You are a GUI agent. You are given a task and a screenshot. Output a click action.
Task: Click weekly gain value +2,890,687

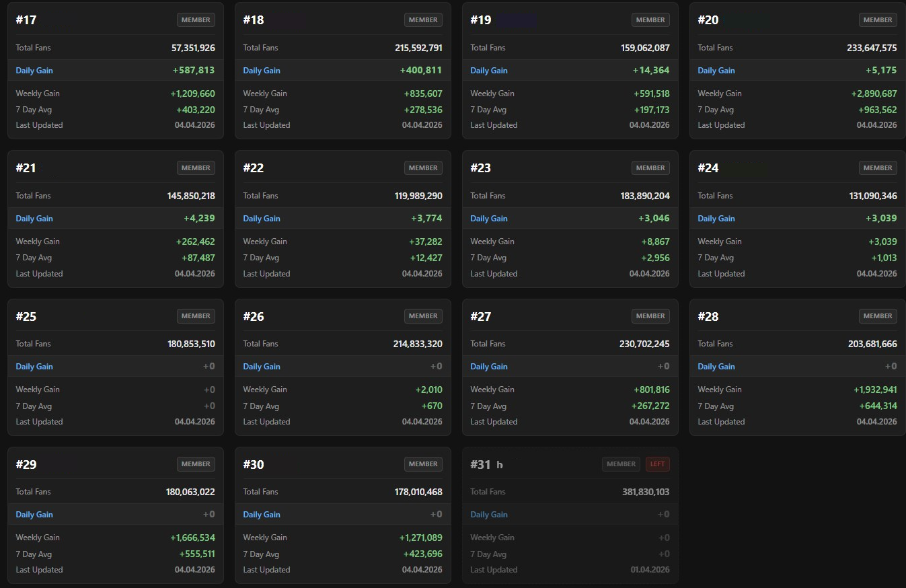click(x=874, y=94)
